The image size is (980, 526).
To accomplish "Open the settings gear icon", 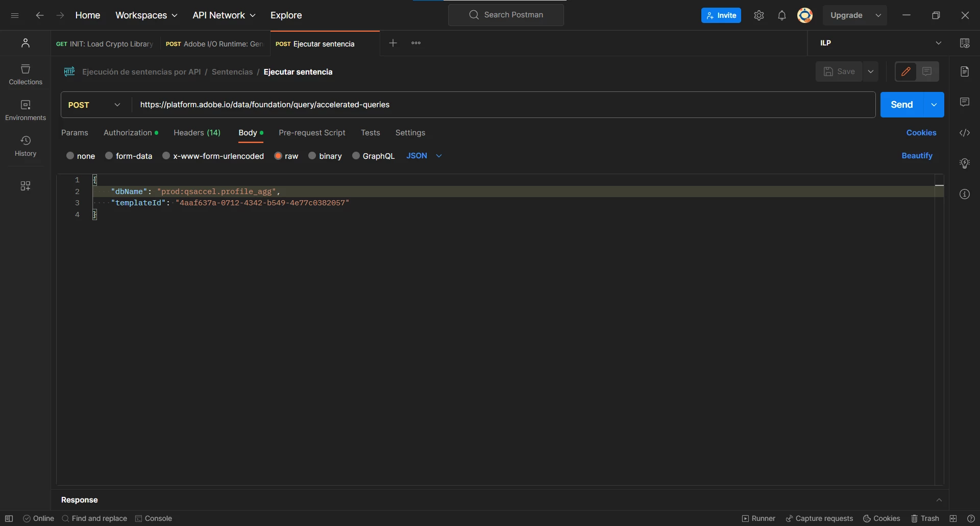I will point(759,15).
